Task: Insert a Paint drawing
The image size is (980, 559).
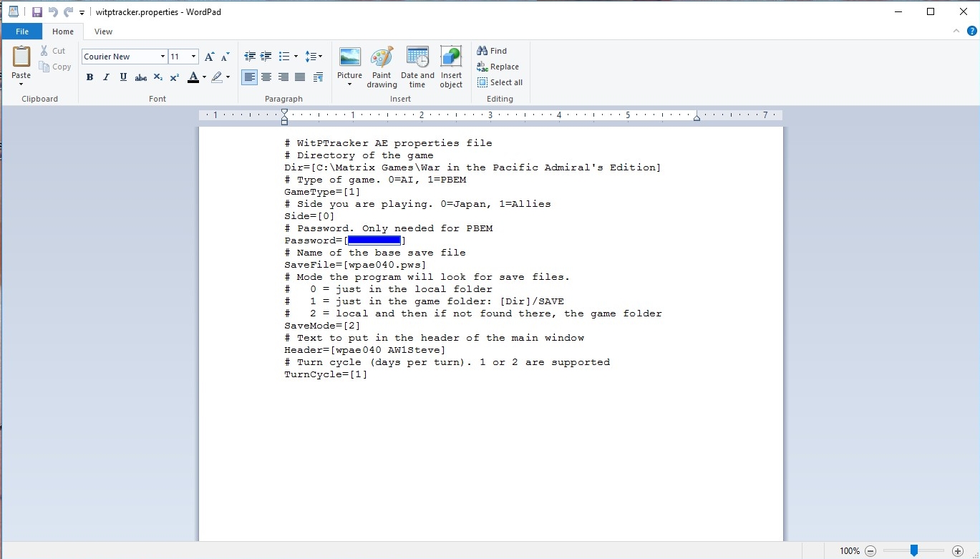Action: [x=382, y=67]
